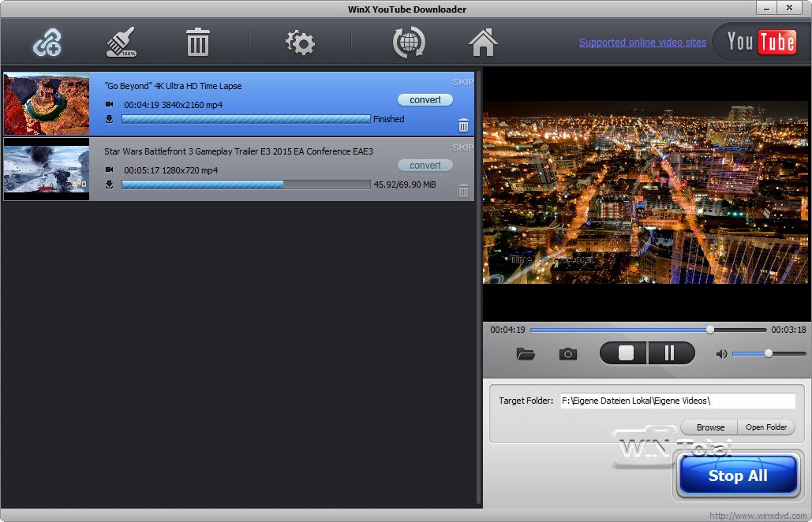Click the YouTube logo button
The height and width of the screenshot is (522, 812).
(x=760, y=42)
